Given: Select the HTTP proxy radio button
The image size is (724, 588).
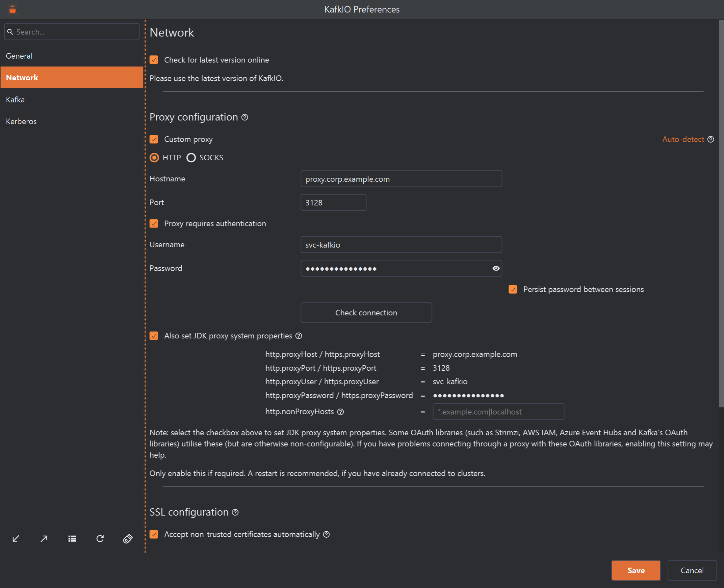Looking at the screenshot, I should [154, 157].
